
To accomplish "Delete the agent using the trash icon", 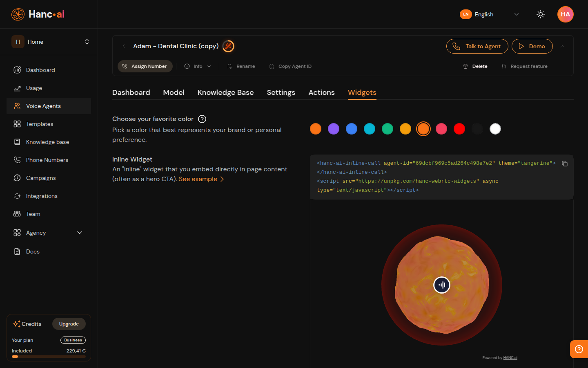I will tap(475, 66).
